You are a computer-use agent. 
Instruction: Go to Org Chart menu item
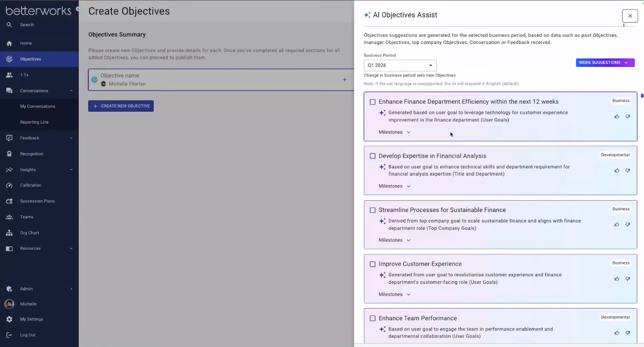click(x=30, y=233)
